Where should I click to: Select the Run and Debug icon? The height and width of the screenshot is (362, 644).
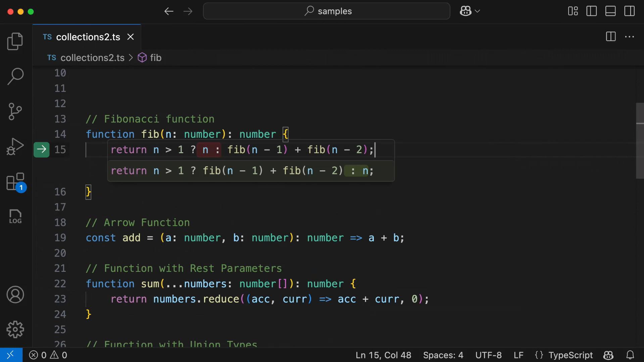pos(15,146)
